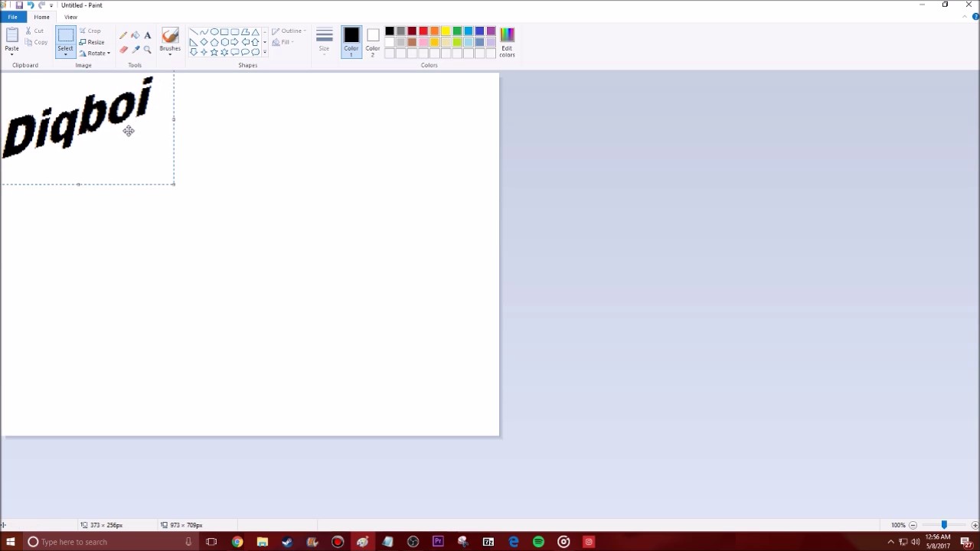
Task: Choose the Pentagon shape
Action: (214, 42)
